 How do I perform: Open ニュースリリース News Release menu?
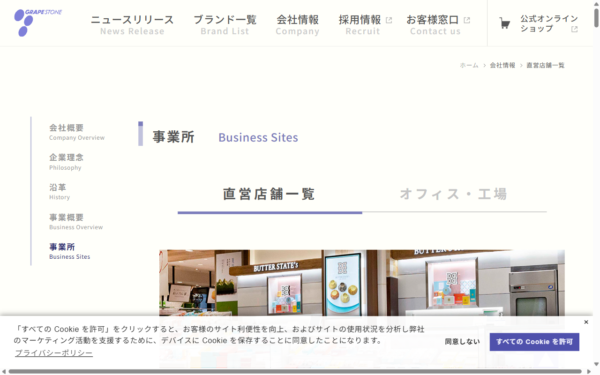pyautogui.click(x=132, y=24)
